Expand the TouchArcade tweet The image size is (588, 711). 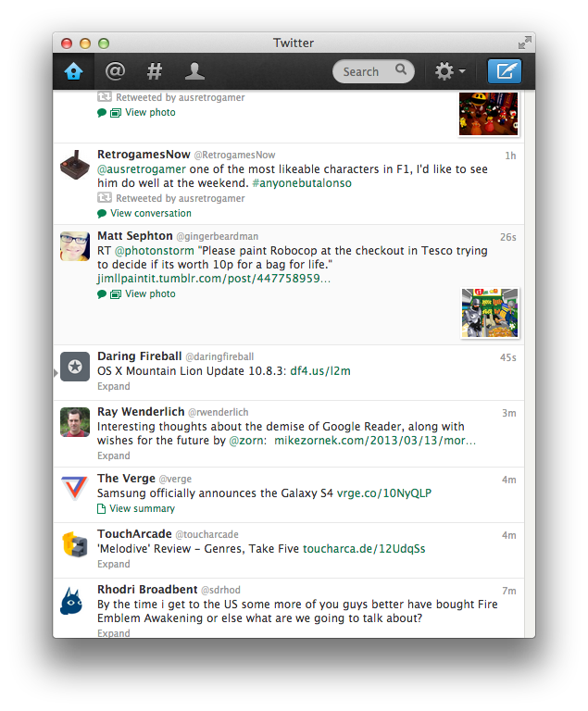point(113,564)
